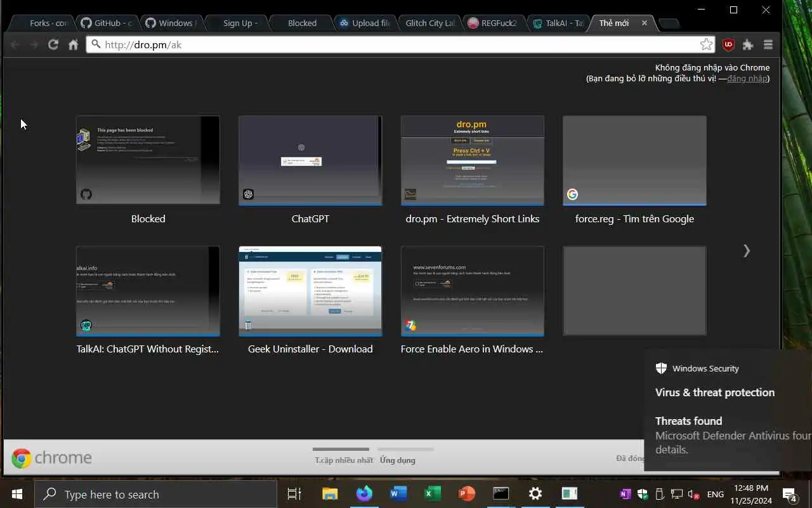The width and height of the screenshot is (812, 508).
Task: Close the Thẻ mới tab
Action: pos(645,23)
